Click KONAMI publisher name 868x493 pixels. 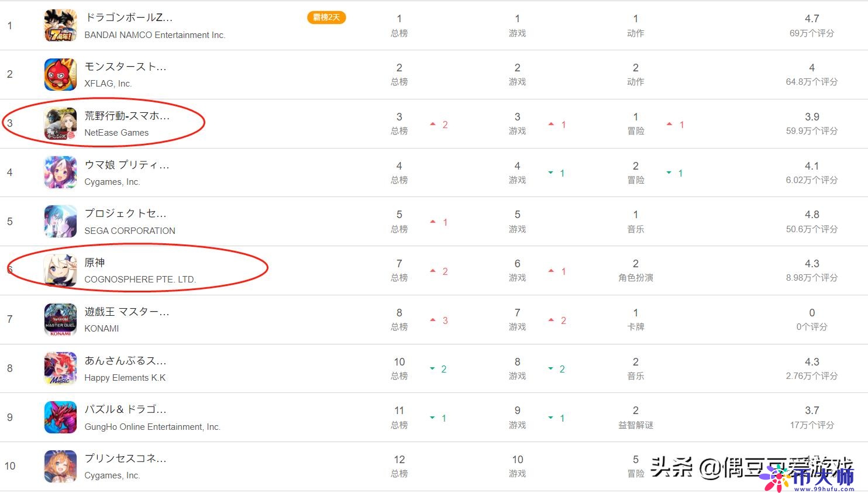click(x=102, y=329)
